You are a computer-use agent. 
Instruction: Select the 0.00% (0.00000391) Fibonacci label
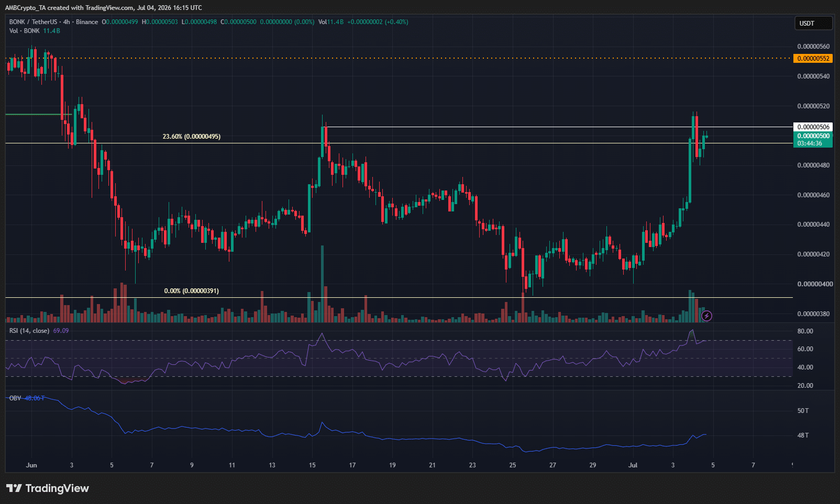pyautogui.click(x=192, y=291)
